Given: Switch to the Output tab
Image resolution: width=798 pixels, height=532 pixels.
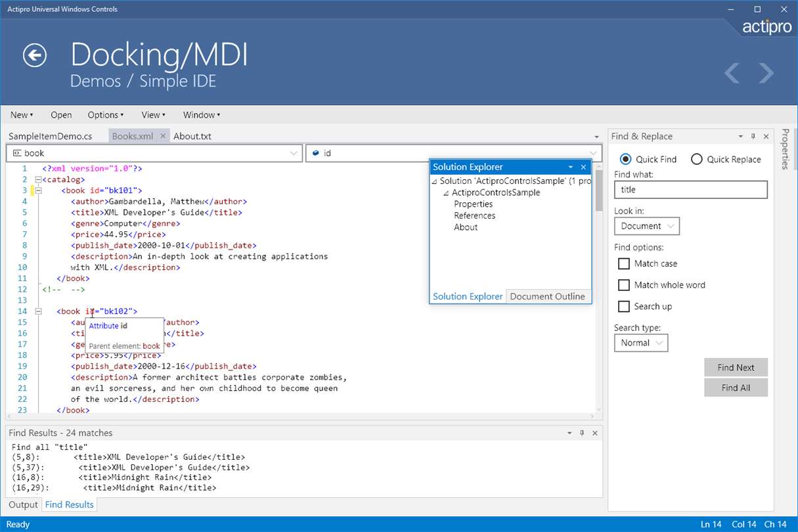Looking at the screenshot, I should pos(24,504).
